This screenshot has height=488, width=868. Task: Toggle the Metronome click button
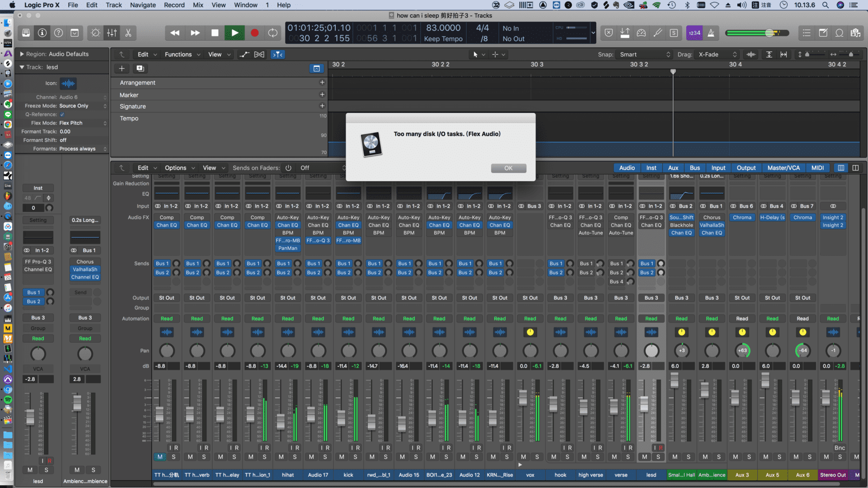point(711,33)
